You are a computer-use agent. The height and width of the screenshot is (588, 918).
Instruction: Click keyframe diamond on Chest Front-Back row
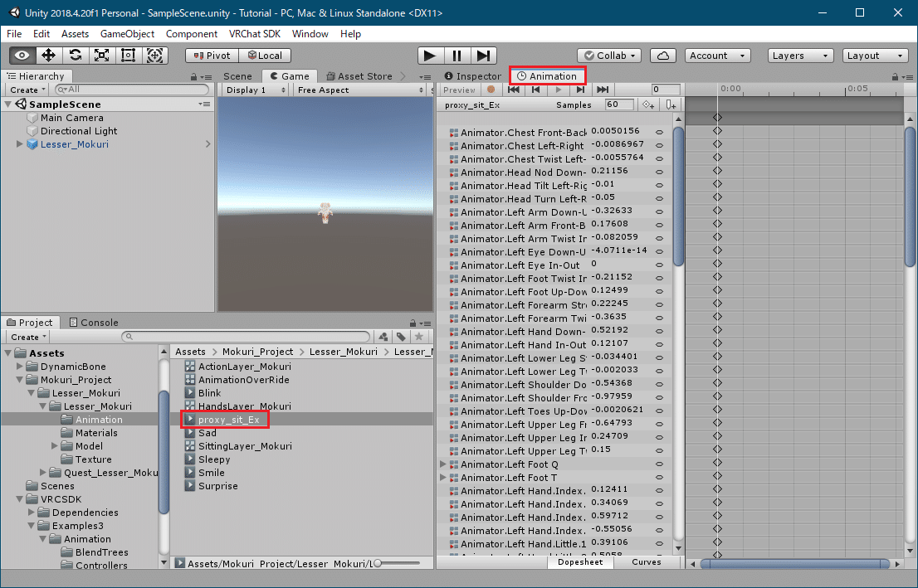(x=717, y=130)
